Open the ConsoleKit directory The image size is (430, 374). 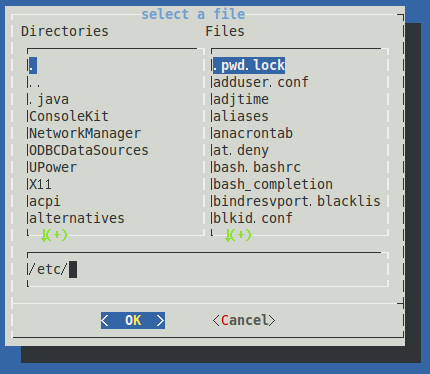(x=69, y=116)
